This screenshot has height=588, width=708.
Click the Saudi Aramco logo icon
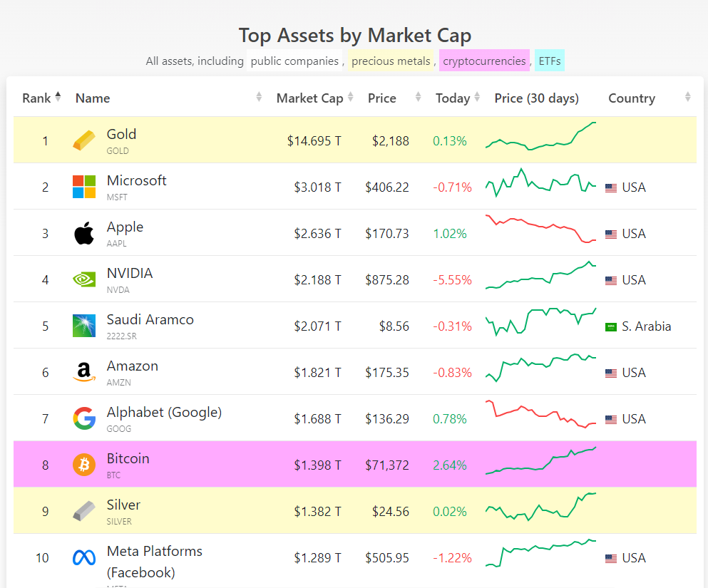[x=83, y=326]
